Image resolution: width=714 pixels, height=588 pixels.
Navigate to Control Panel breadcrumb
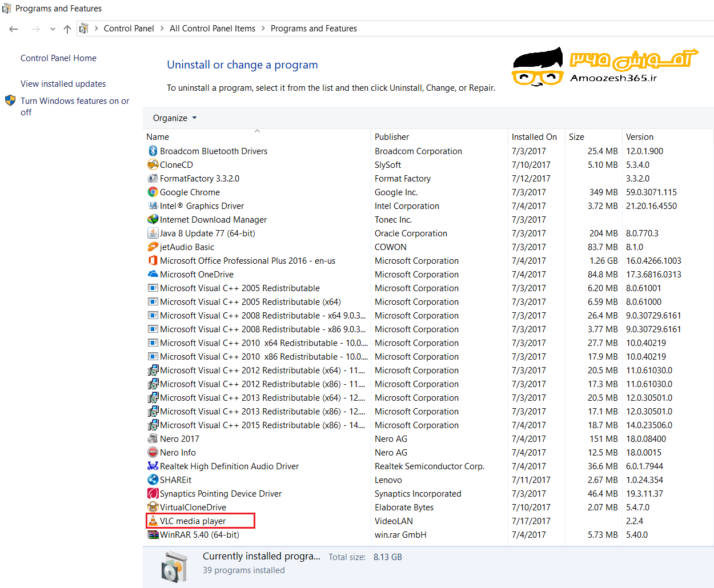click(x=129, y=29)
